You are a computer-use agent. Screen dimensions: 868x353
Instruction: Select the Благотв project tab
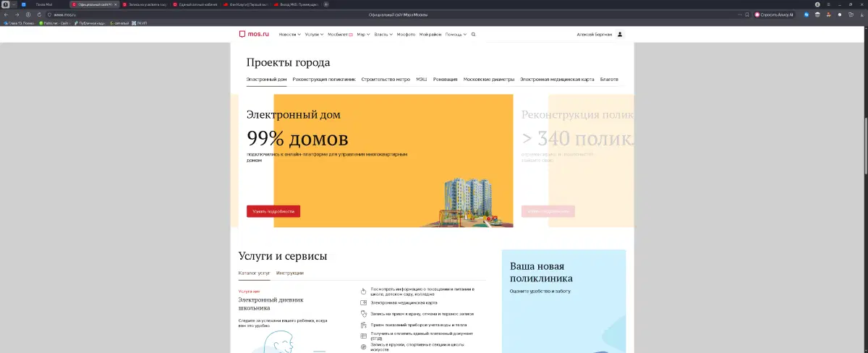tap(609, 80)
